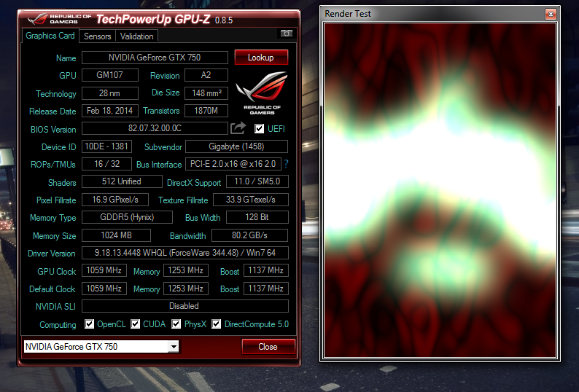Click the DirectX Support field 11.0 / SM5.0
This screenshot has height=392, width=579.
[257, 181]
